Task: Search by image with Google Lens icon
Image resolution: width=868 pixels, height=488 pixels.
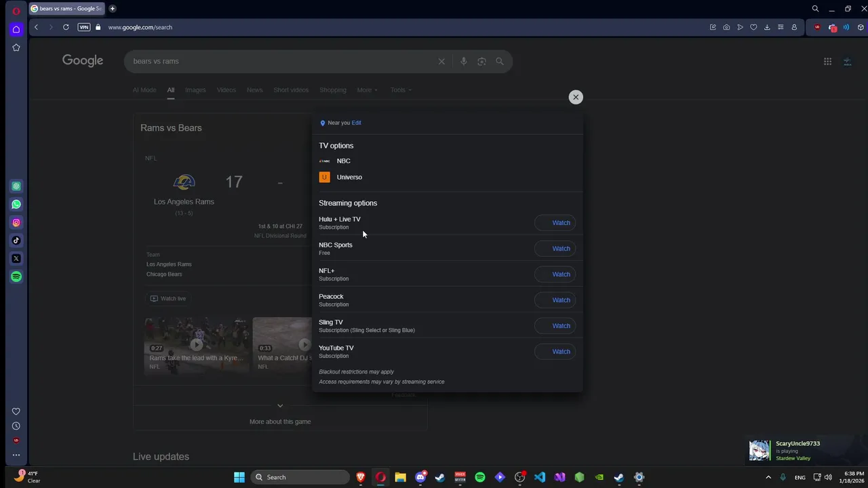Action: [x=481, y=61]
